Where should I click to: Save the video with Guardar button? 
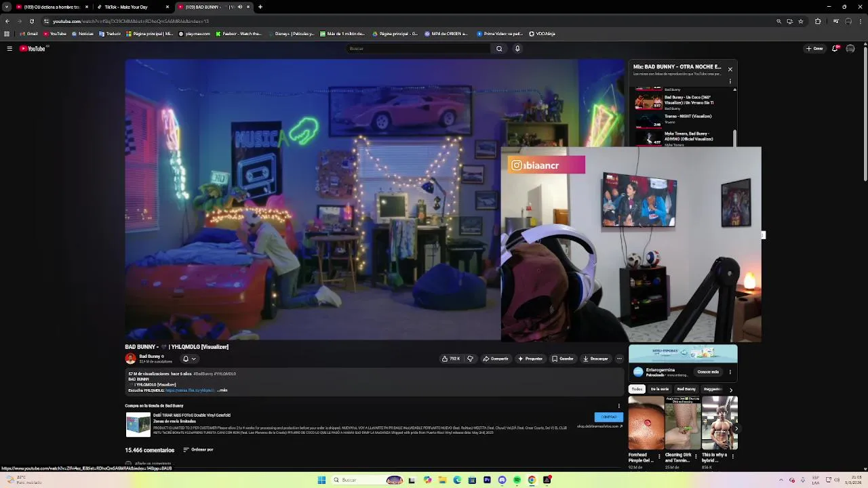tap(563, 359)
